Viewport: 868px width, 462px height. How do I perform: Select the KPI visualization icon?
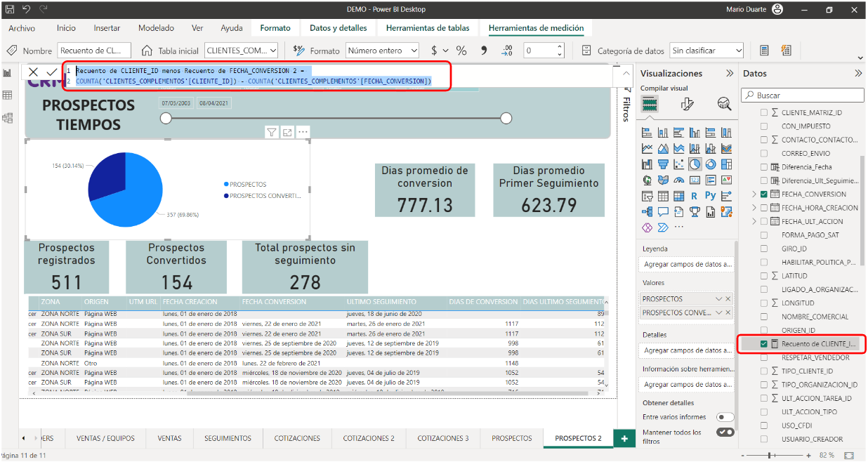(726, 180)
